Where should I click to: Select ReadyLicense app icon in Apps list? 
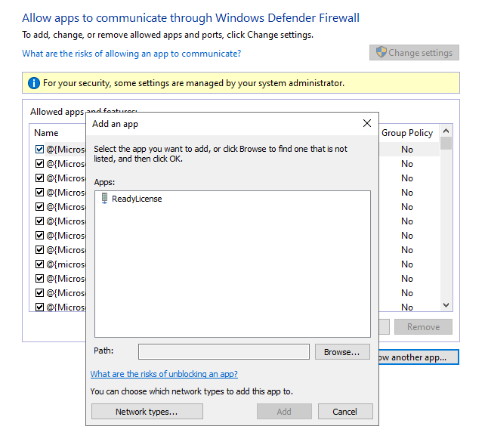point(104,199)
